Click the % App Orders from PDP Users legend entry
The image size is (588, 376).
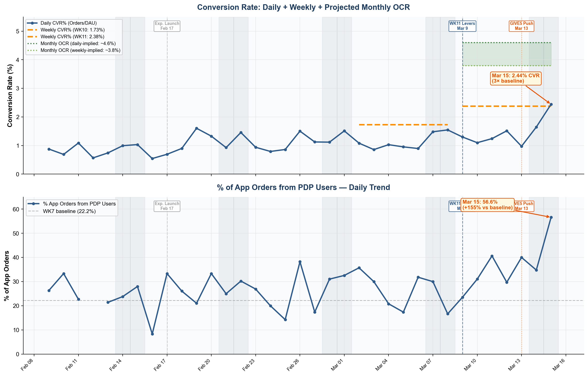coord(72,204)
